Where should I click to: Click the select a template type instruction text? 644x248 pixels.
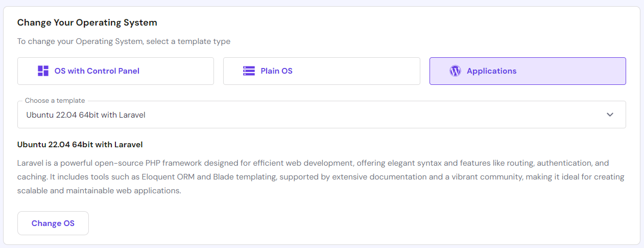[124, 41]
